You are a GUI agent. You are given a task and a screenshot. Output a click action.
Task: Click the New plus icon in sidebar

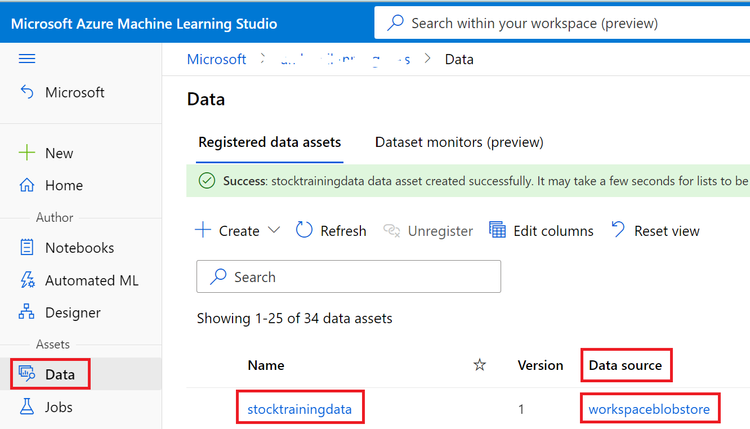point(27,153)
